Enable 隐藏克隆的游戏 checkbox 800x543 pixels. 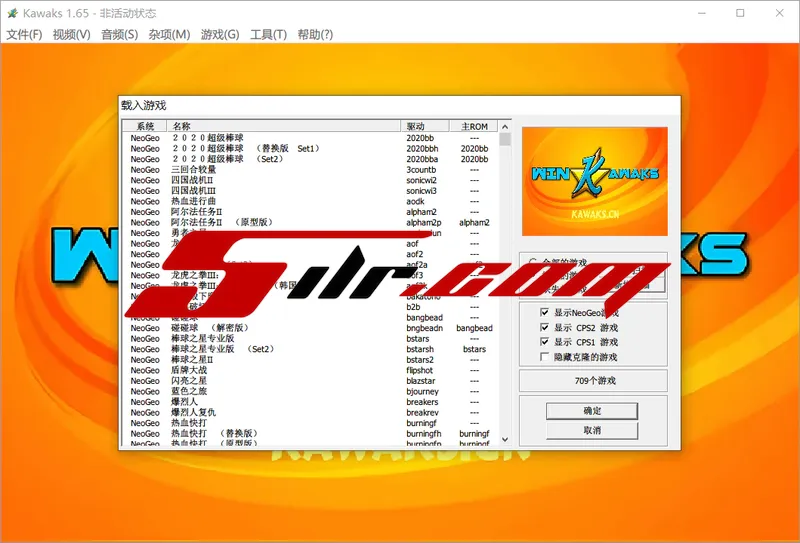click(x=544, y=357)
